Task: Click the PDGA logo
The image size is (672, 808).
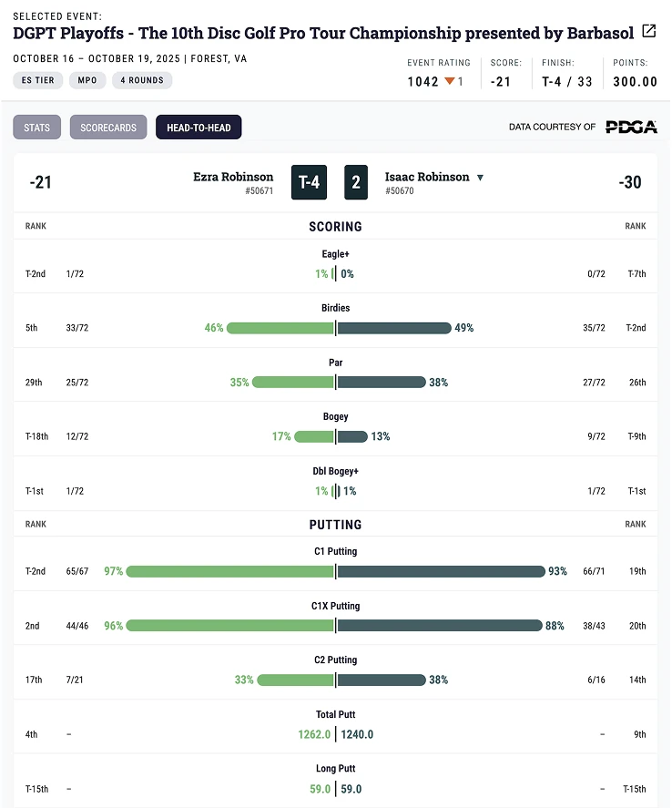Action: click(x=632, y=128)
